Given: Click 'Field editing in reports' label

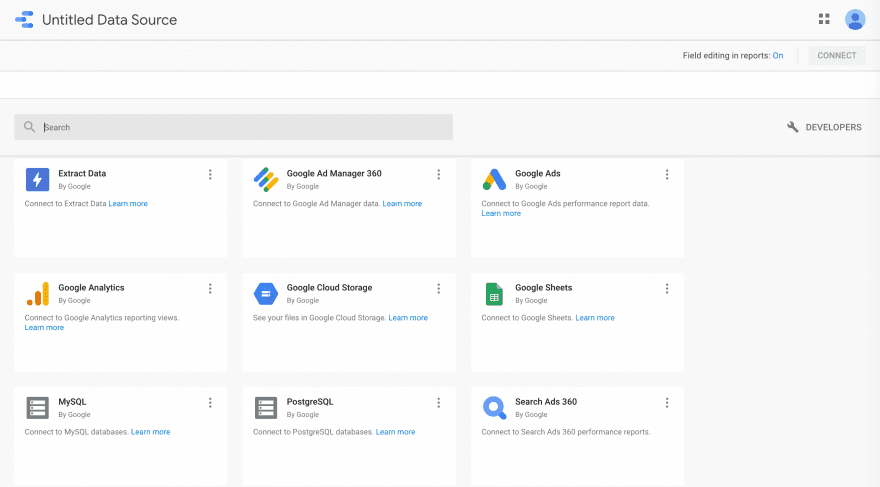Looking at the screenshot, I should (x=726, y=56).
